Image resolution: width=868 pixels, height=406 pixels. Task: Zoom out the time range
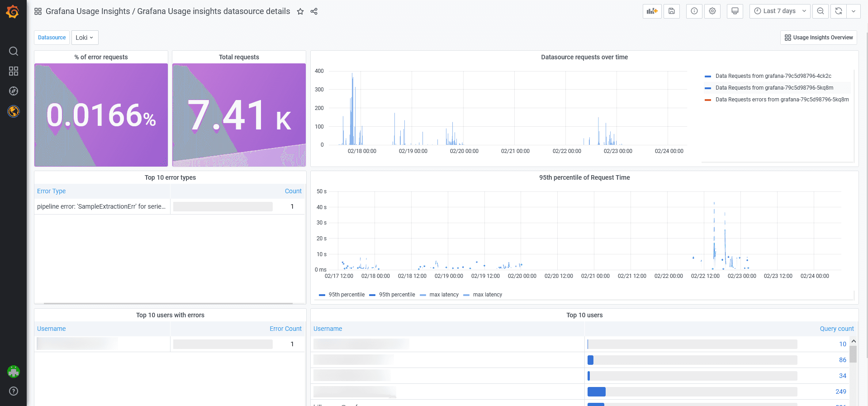click(821, 11)
